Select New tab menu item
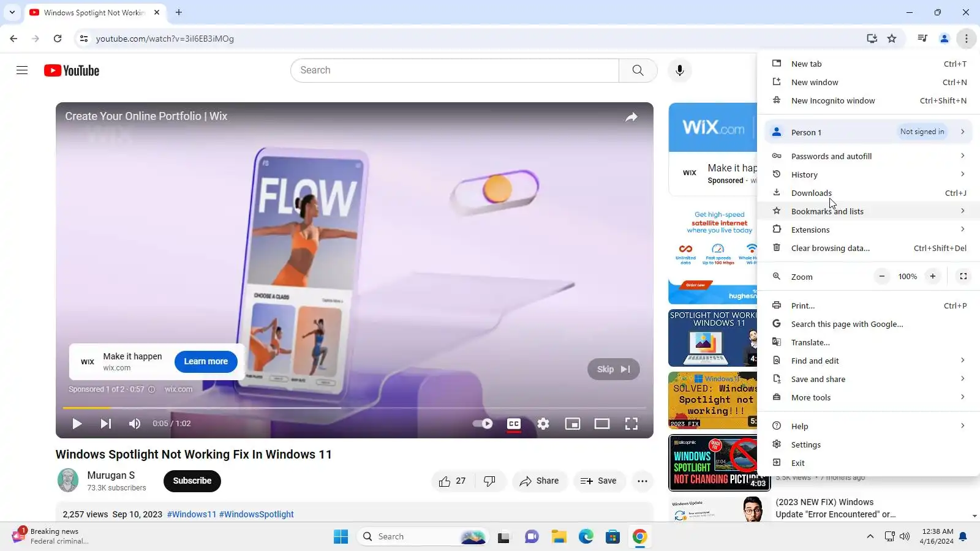This screenshot has width=980, height=551. tap(869, 64)
